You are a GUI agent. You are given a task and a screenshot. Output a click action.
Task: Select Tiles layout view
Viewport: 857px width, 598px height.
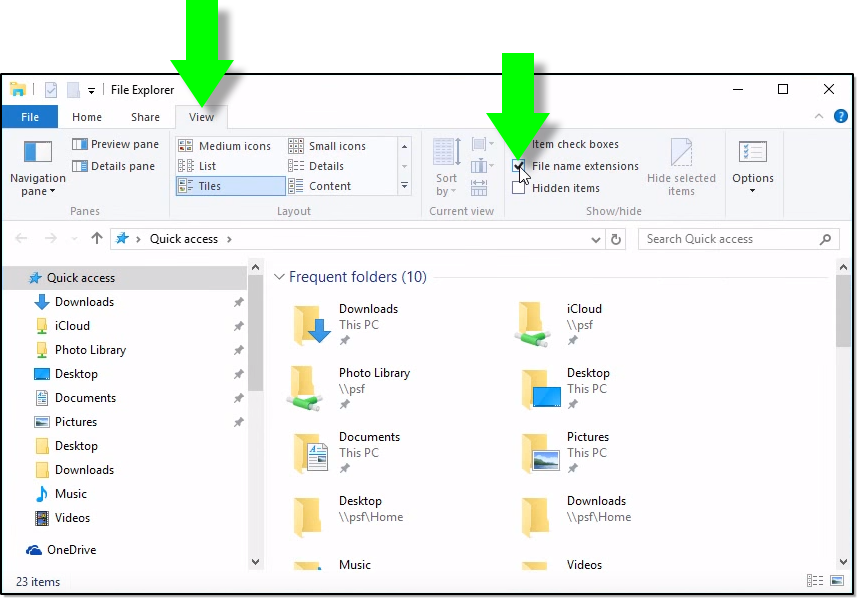point(229,186)
